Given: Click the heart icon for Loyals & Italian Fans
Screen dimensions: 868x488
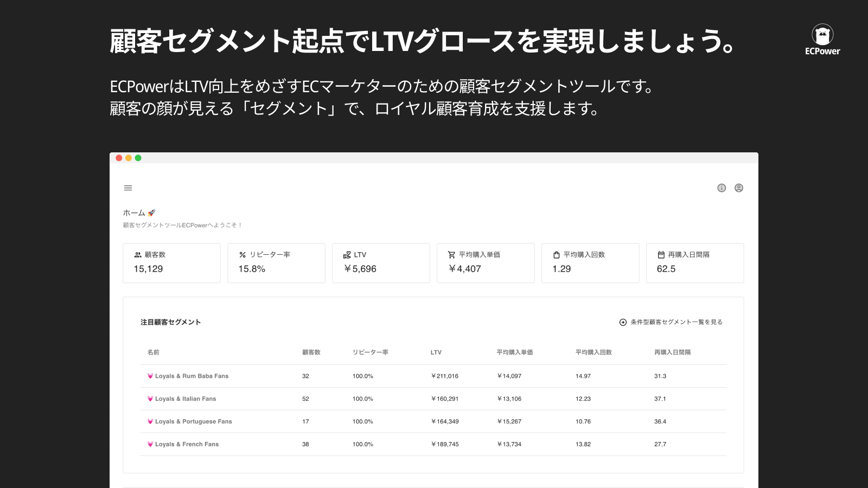Looking at the screenshot, I should coord(150,399).
